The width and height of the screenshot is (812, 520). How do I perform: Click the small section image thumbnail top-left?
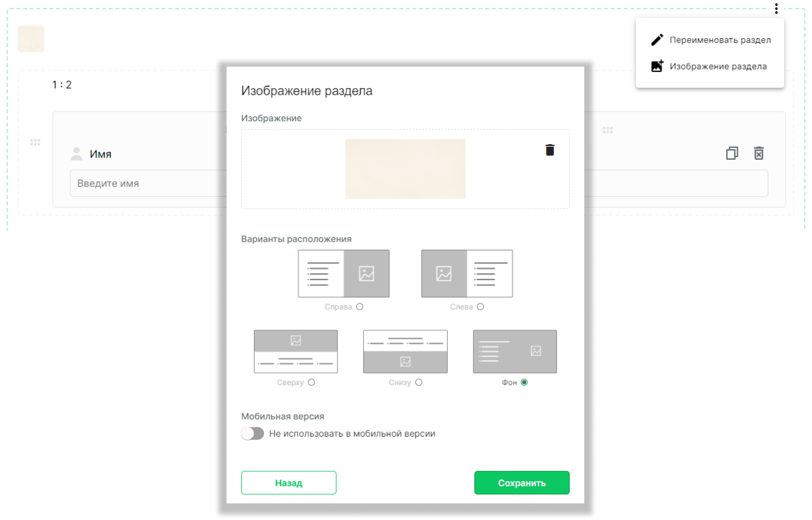tap(31, 39)
